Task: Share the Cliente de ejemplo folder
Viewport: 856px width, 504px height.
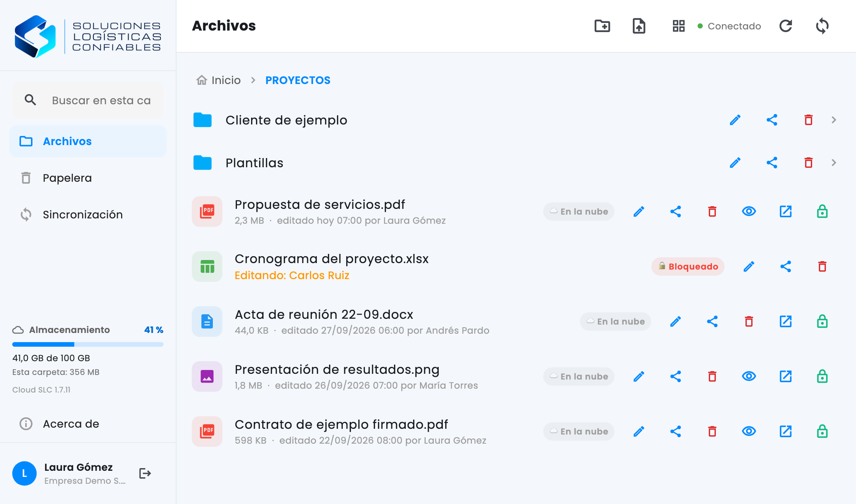Action: pos(772,120)
